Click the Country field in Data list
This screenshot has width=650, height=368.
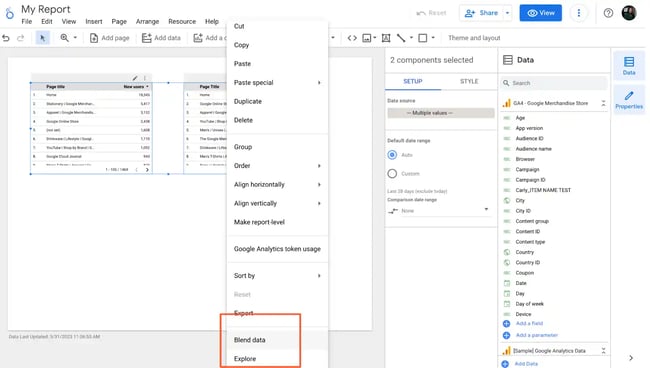click(x=524, y=252)
